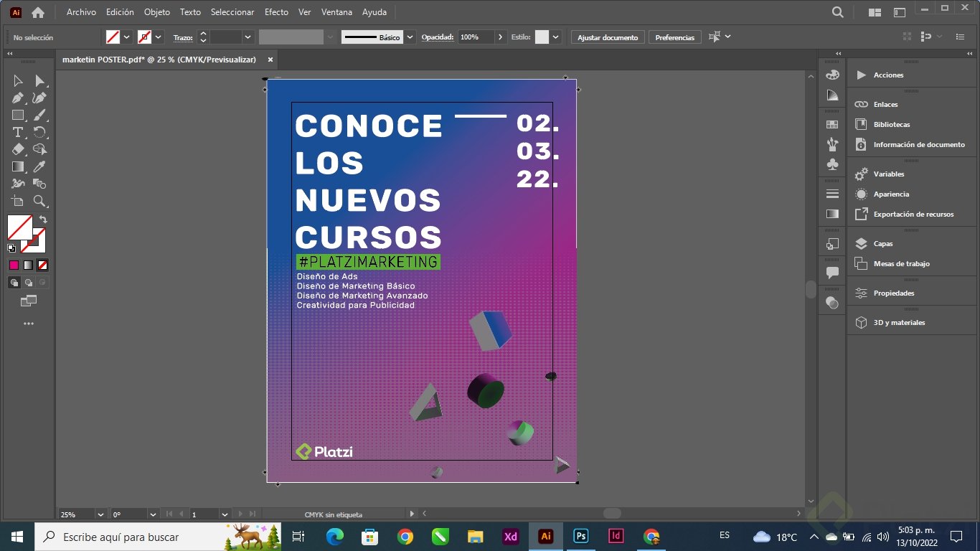Click the opacity 100% input field

point(476,37)
